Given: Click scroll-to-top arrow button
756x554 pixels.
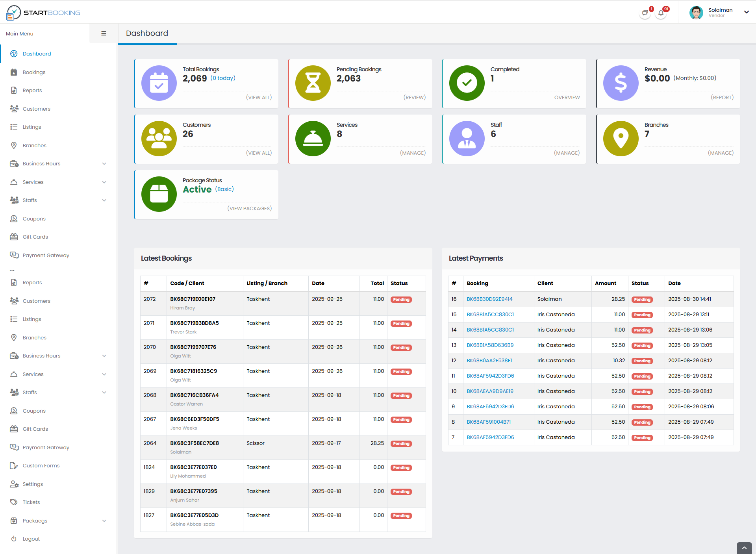Looking at the screenshot, I should pos(744,548).
